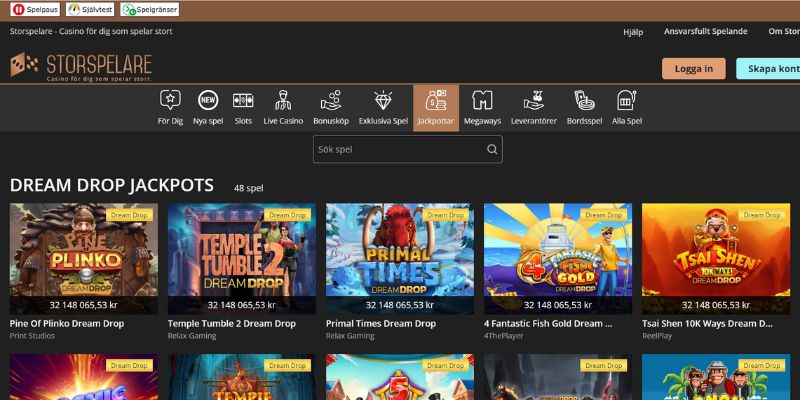Open the Live Casino dealer icon
The width and height of the screenshot is (800, 400).
pyautogui.click(x=283, y=100)
